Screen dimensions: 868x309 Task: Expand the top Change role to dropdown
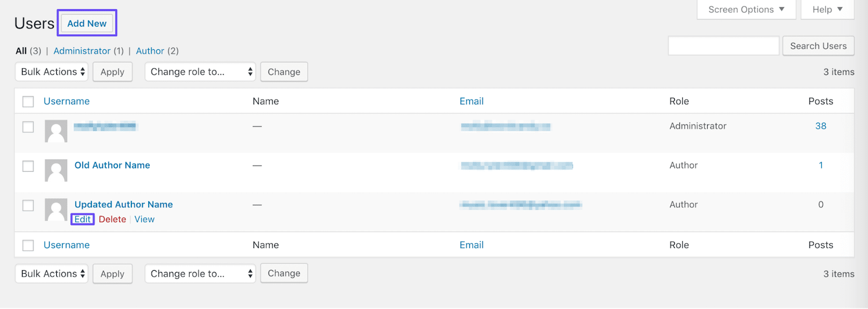point(200,72)
